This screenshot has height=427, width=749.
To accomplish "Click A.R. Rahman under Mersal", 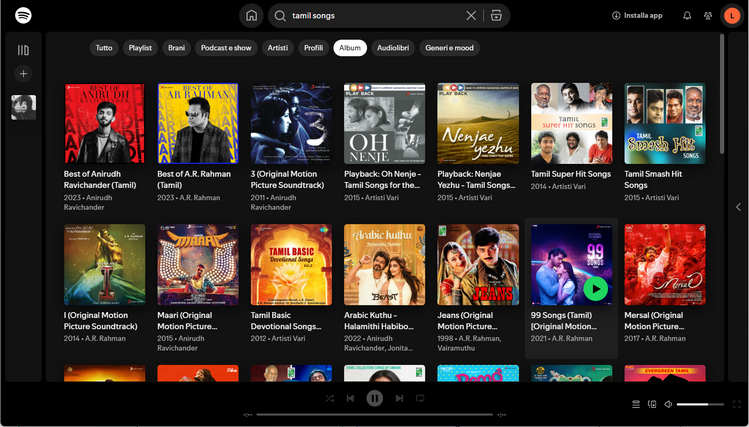I will coord(664,338).
